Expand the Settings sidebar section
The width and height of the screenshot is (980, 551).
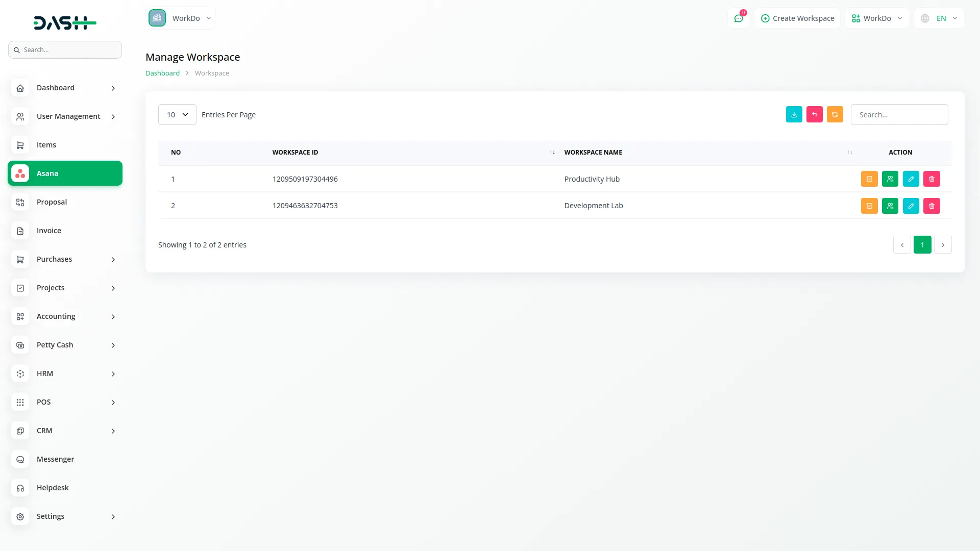tap(65, 516)
